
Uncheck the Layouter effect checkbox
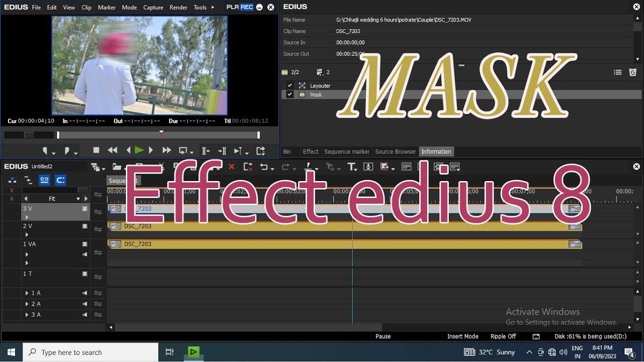coord(289,85)
